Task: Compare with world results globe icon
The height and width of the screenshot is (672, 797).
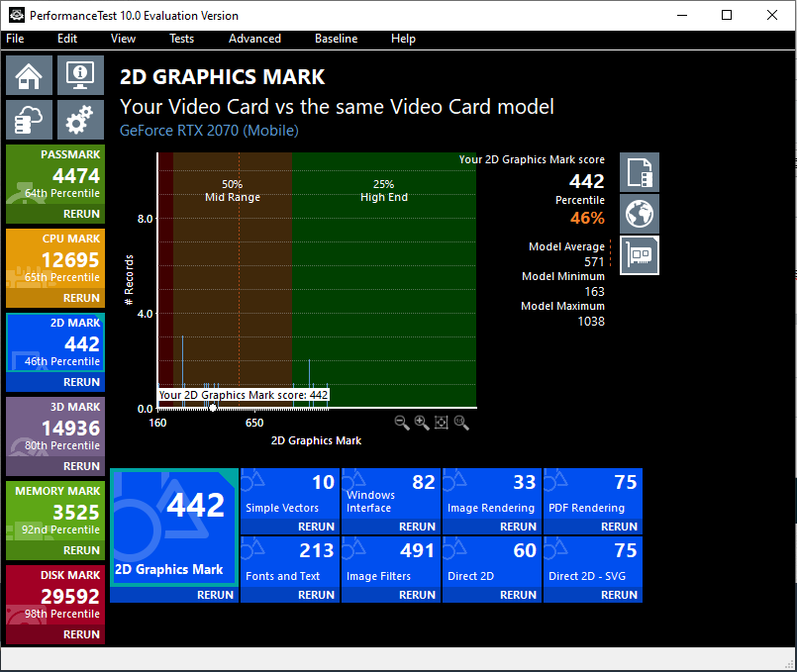Action: [x=640, y=214]
